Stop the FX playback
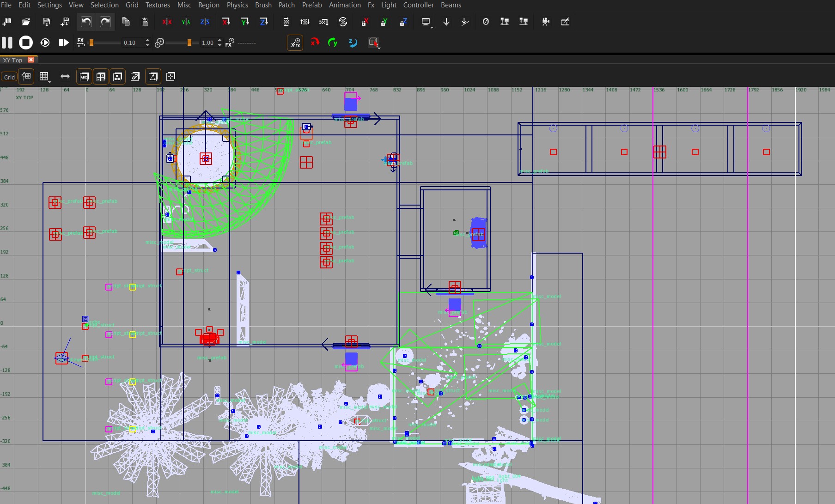 point(26,43)
